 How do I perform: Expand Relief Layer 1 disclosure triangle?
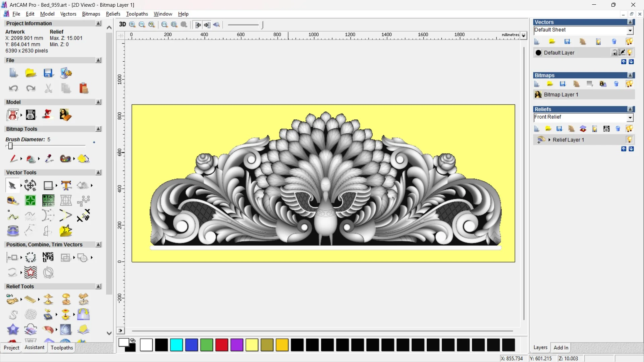pyautogui.click(x=549, y=140)
